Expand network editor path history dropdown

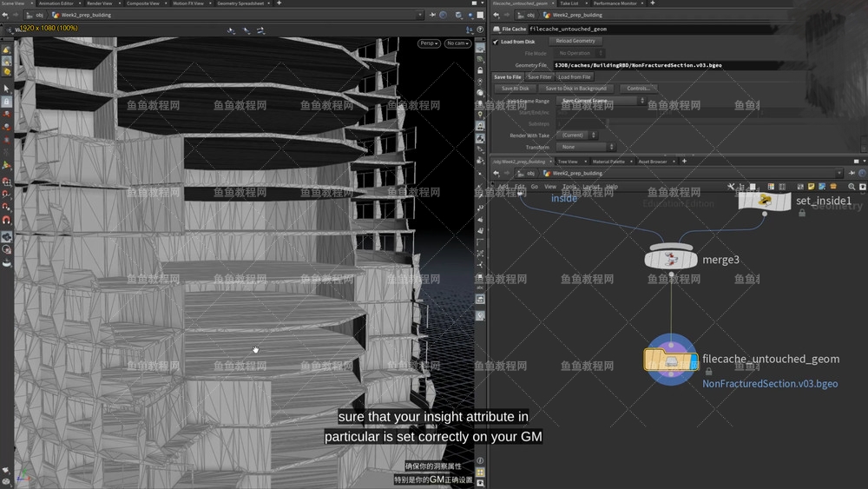coord(839,174)
